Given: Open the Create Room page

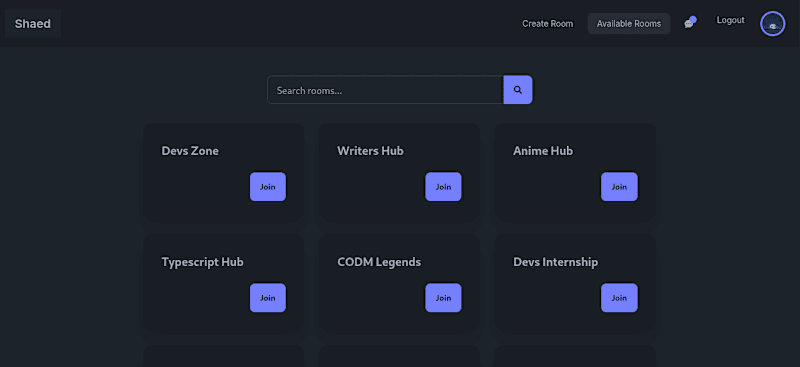Looking at the screenshot, I should 547,23.
